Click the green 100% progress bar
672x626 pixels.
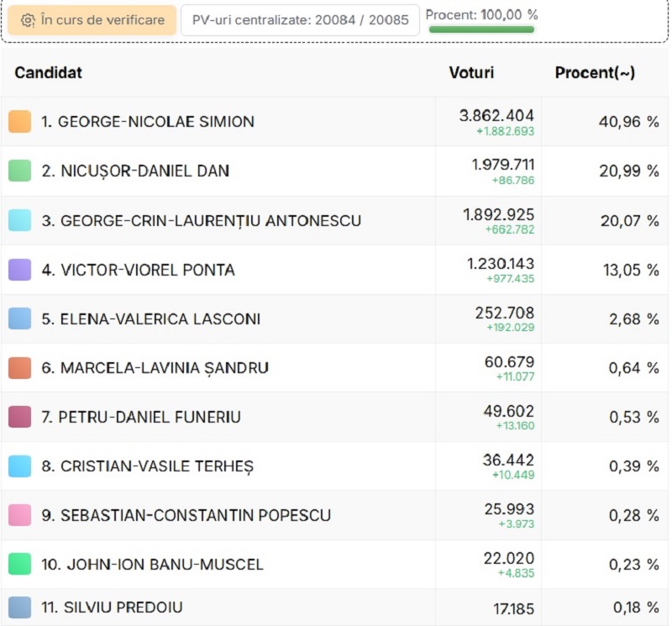(x=481, y=29)
